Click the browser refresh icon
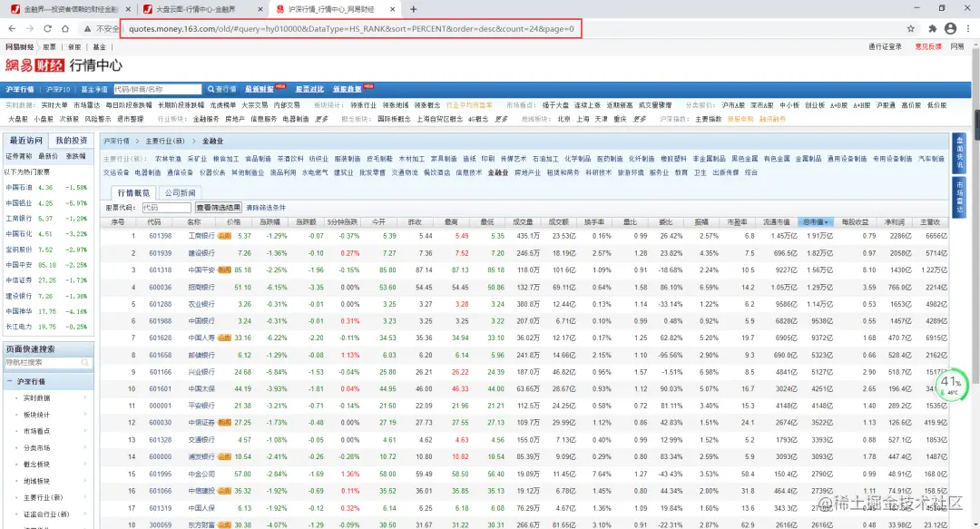Screen dimensions: 980x529 (46, 28)
